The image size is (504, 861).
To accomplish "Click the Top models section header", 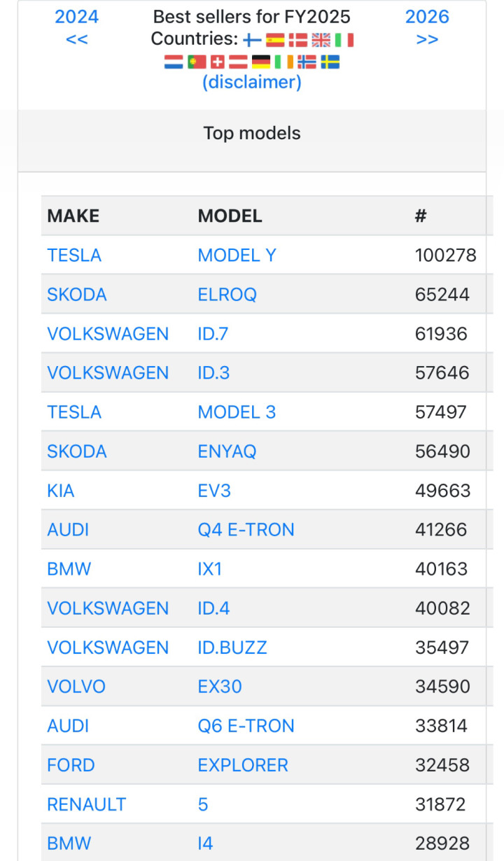I will (x=252, y=133).
